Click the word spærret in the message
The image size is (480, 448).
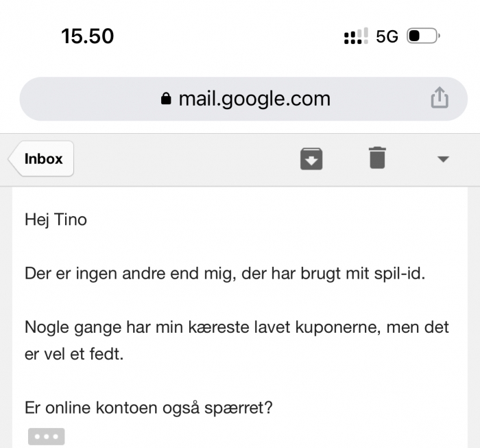click(x=238, y=408)
